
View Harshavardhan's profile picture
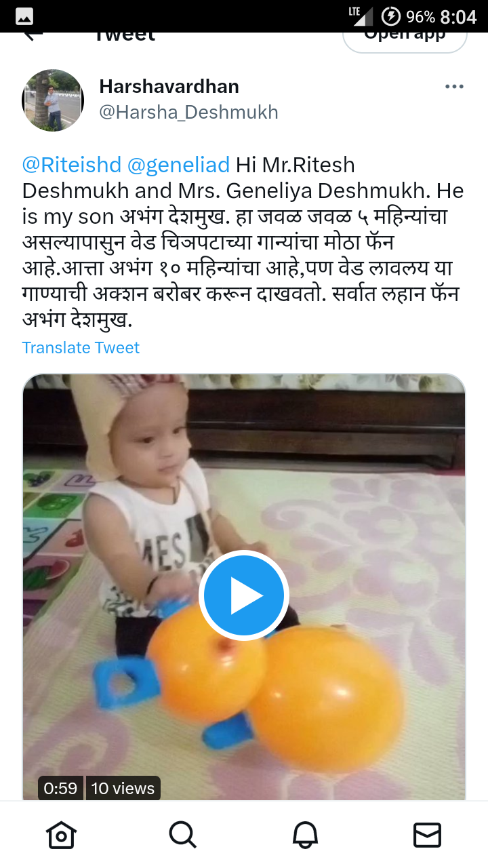point(53,100)
